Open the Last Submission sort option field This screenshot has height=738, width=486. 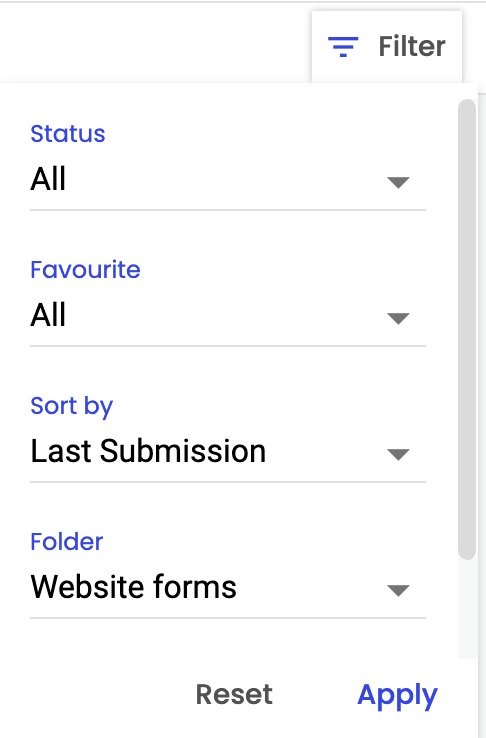(x=228, y=452)
